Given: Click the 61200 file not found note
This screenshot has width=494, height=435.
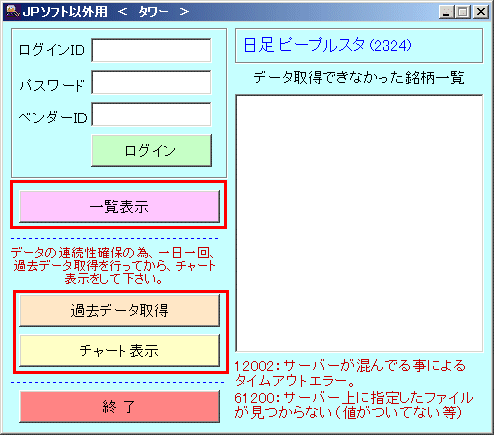Looking at the screenshot, I should 354,405.
